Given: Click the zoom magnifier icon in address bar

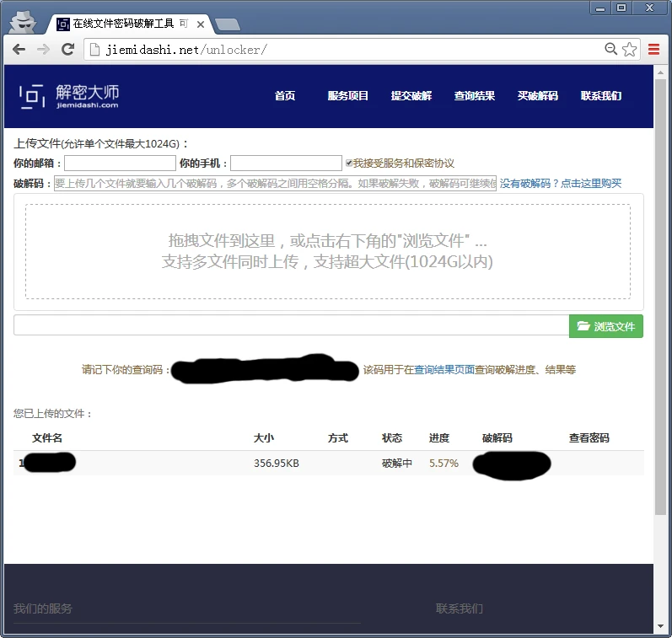Looking at the screenshot, I should pyautogui.click(x=611, y=50).
